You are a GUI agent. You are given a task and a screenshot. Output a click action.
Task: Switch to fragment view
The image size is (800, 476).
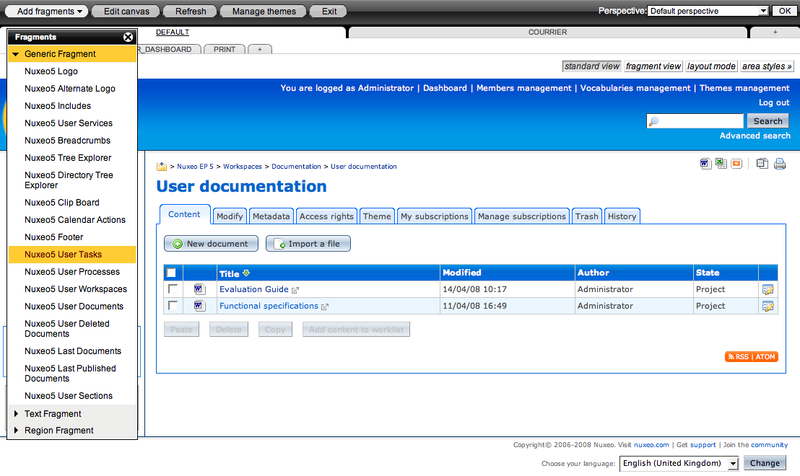tap(653, 66)
